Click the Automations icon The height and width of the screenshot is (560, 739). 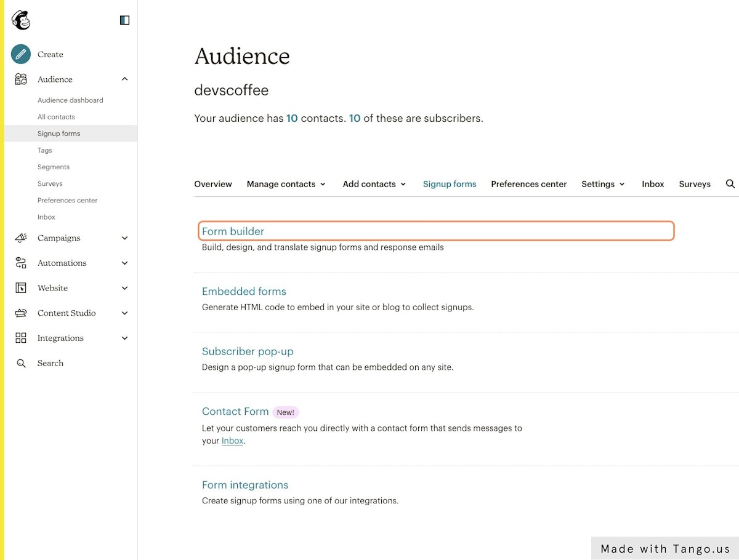pyautogui.click(x=21, y=263)
